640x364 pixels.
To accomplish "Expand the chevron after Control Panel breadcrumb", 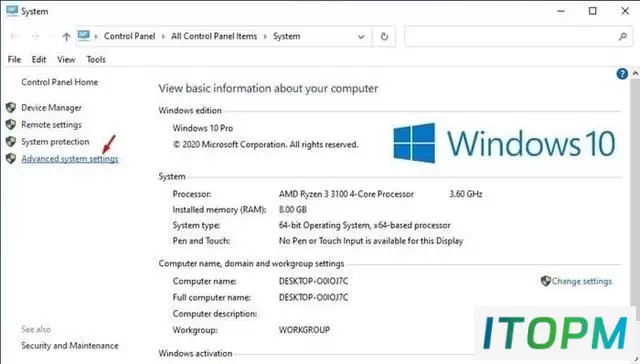I will point(163,36).
